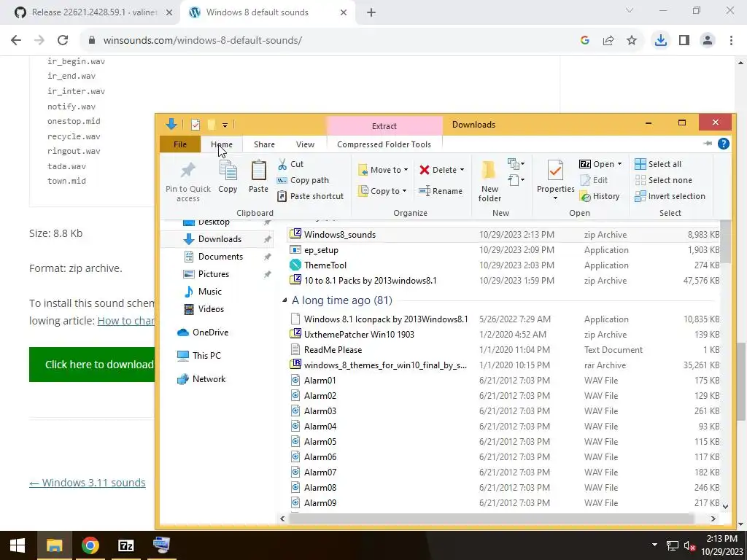
Task: Bookmark this page with star icon
Action: 632,41
